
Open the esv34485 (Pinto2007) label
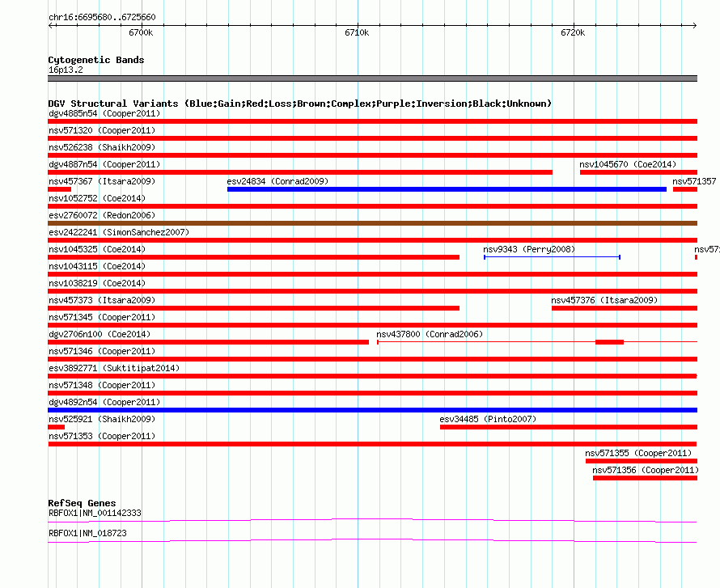click(x=488, y=419)
